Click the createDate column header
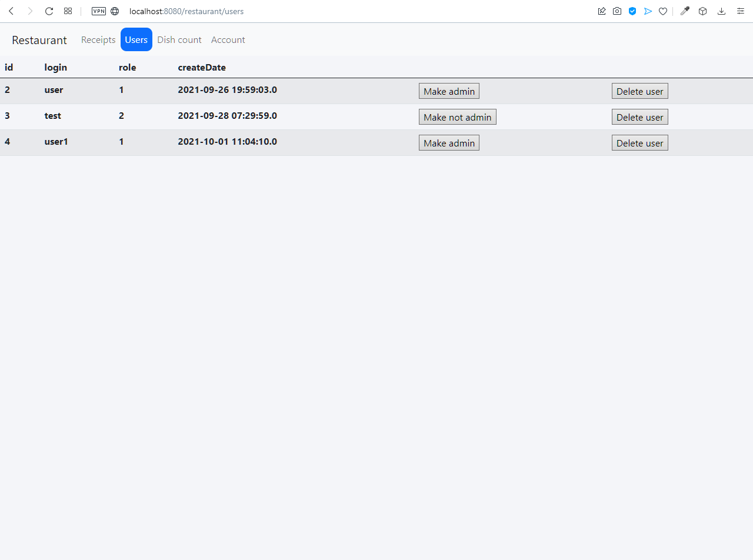 (x=202, y=67)
